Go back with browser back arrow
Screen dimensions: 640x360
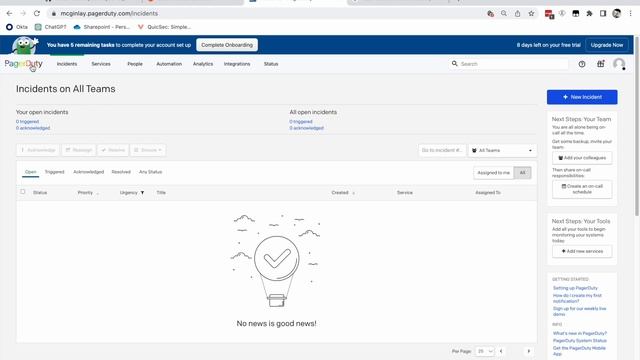tap(9, 13)
